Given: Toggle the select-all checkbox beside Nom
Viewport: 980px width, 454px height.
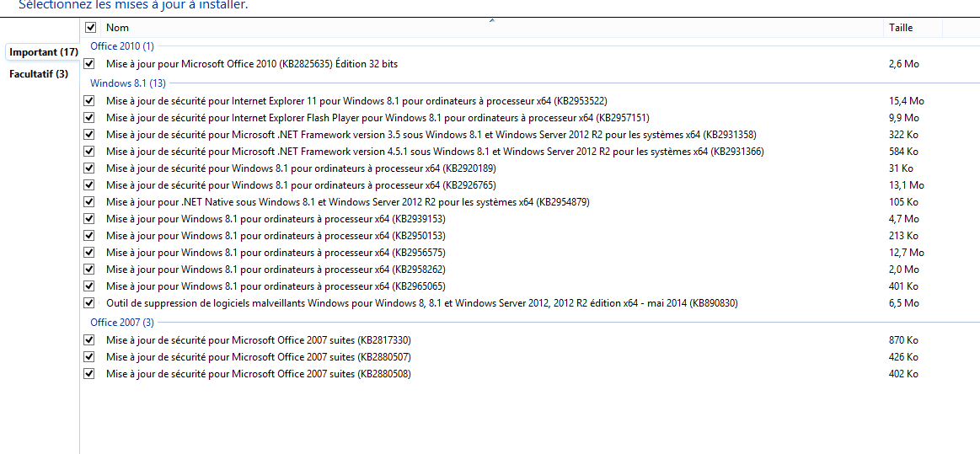Looking at the screenshot, I should coord(91,28).
